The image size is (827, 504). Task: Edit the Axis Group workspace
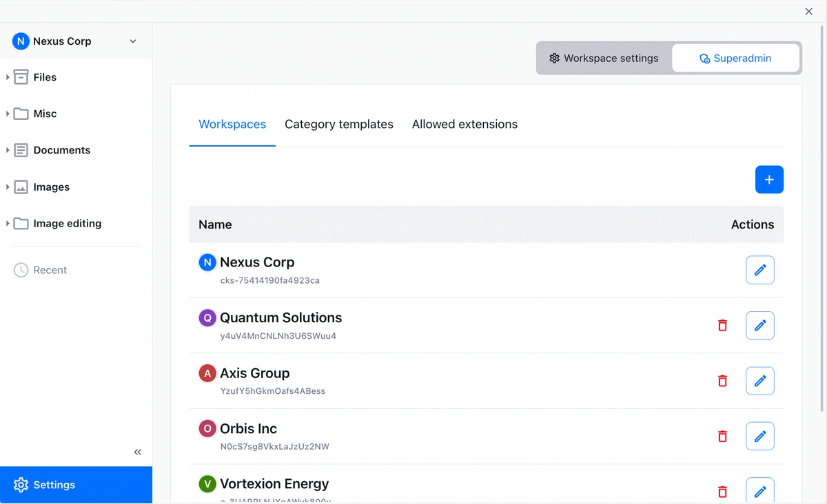coord(759,381)
